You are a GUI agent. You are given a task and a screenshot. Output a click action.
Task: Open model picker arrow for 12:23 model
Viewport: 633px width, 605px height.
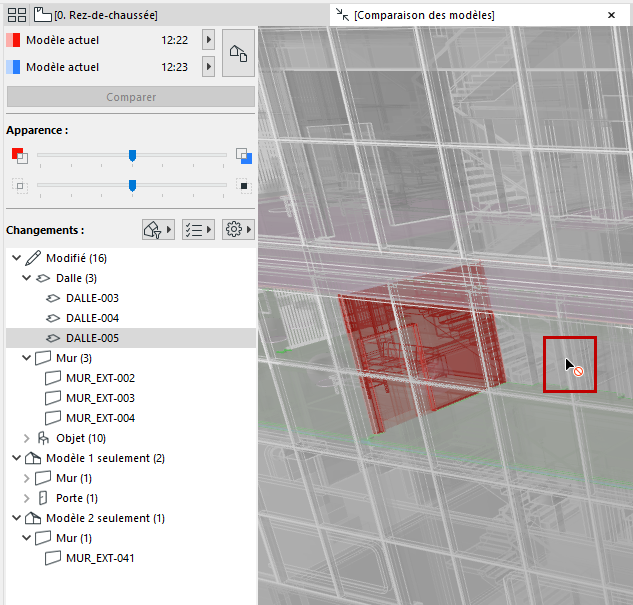tap(208, 66)
